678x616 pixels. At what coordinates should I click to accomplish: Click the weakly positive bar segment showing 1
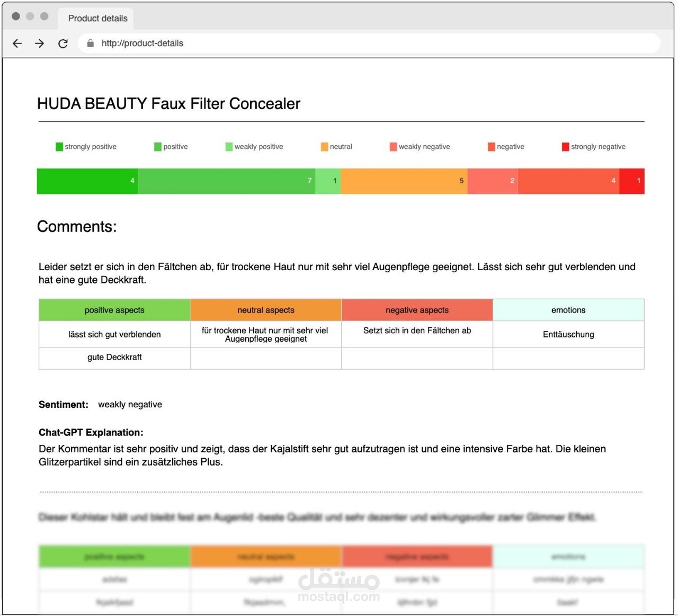pyautogui.click(x=328, y=181)
